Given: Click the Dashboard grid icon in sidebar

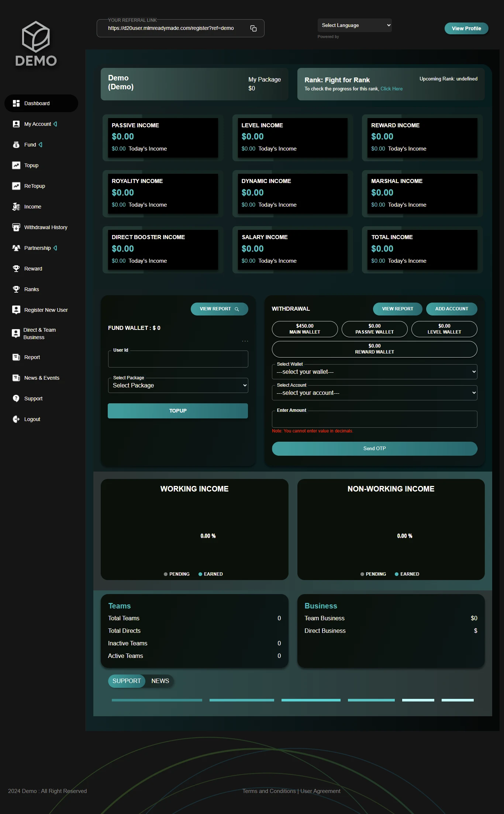Looking at the screenshot, I should pos(16,103).
